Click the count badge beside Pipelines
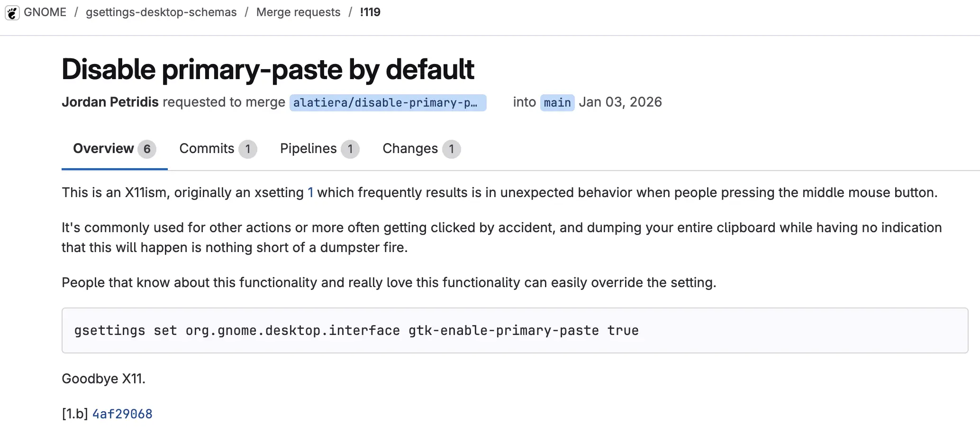 point(350,149)
